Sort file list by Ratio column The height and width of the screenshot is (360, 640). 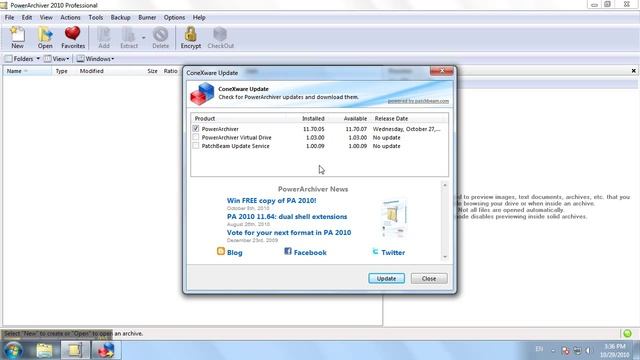(x=170, y=71)
